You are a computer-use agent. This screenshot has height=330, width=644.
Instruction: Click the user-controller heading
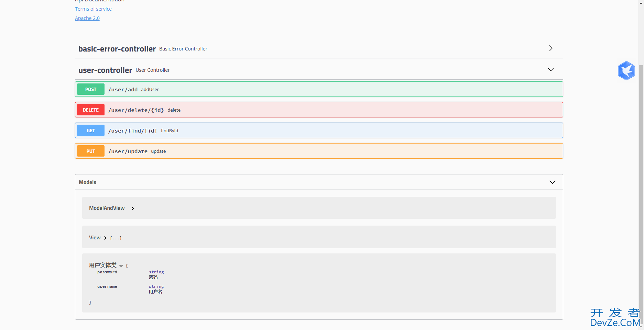point(105,70)
